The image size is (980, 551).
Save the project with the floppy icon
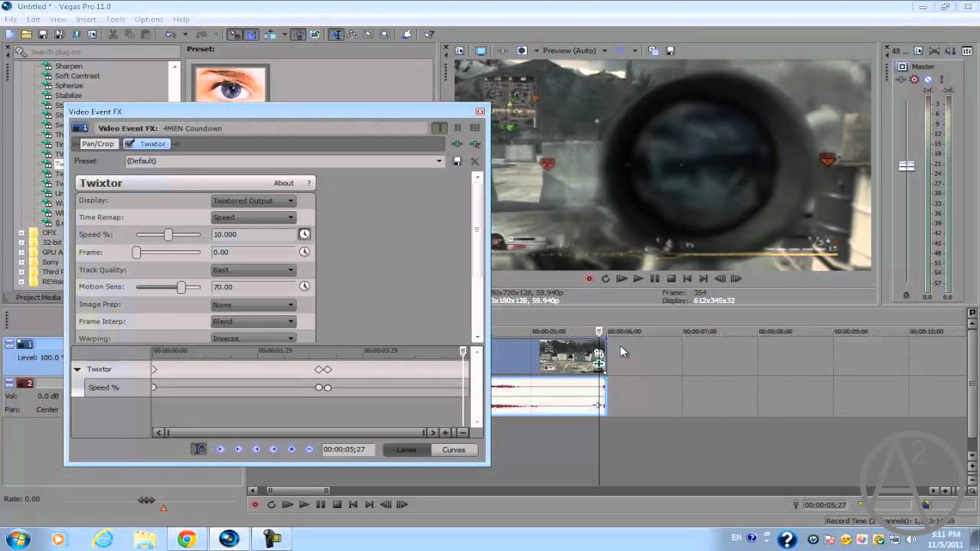[x=43, y=34]
